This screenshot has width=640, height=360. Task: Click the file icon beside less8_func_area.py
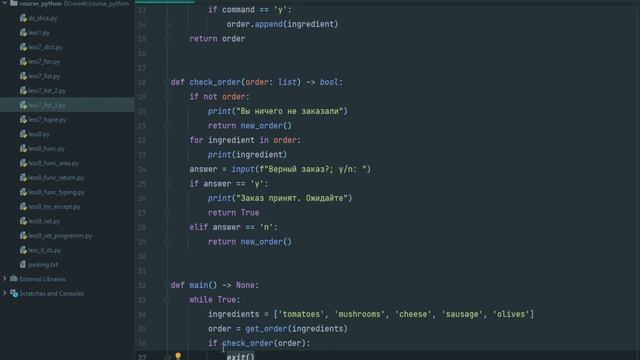[23, 163]
